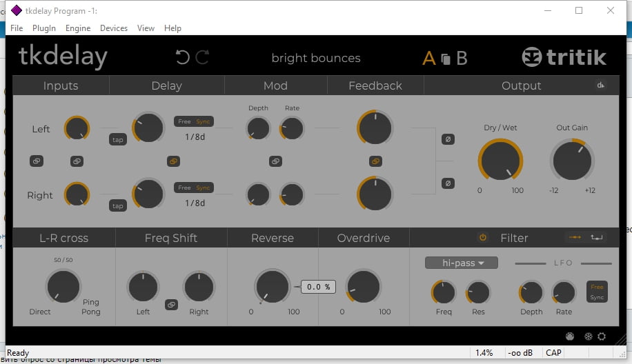Open the tritik logo link
Image resolution: width=632 pixels, height=364 pixels.
(564, 57)
